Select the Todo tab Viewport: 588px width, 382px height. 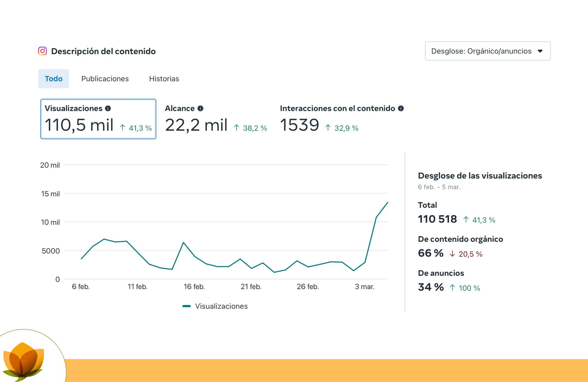(54, 79)
